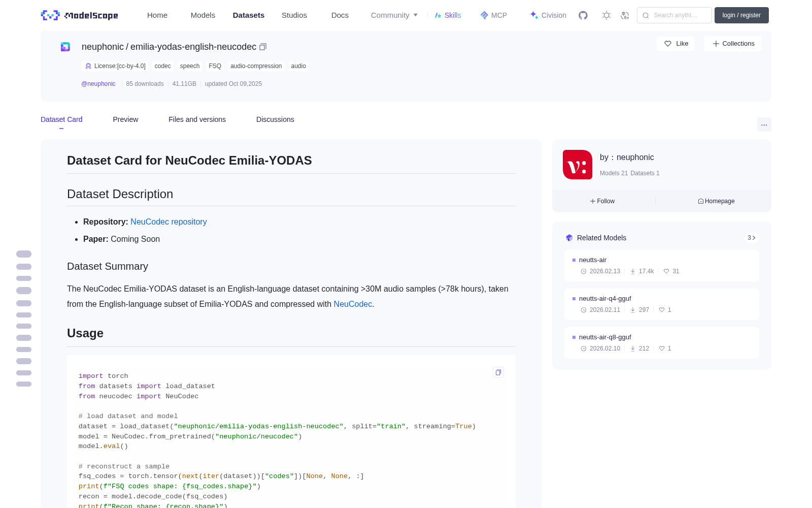The height and width of the screenshot is (508, 812).
Task: Follow the neuphonic organization
Action: coord(602,201)
